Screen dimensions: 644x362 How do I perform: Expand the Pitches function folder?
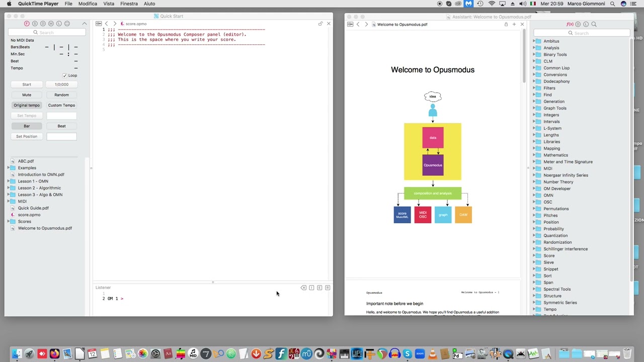(x=534, y=215)
